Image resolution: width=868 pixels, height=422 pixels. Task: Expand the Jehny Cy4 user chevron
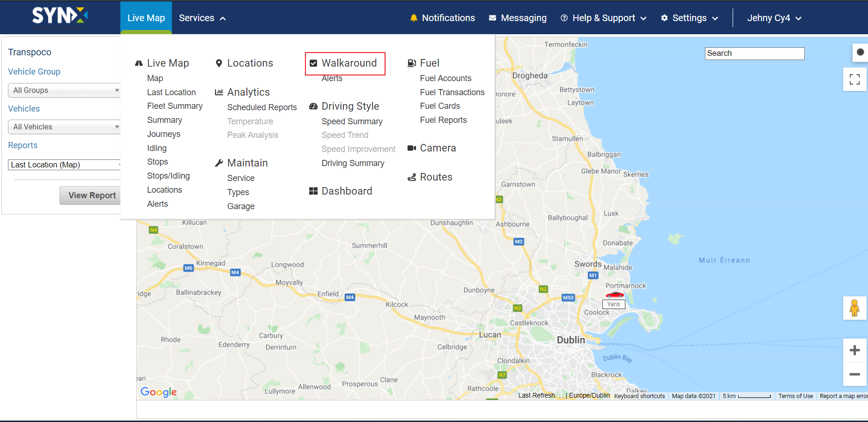[x=798, y=18]
